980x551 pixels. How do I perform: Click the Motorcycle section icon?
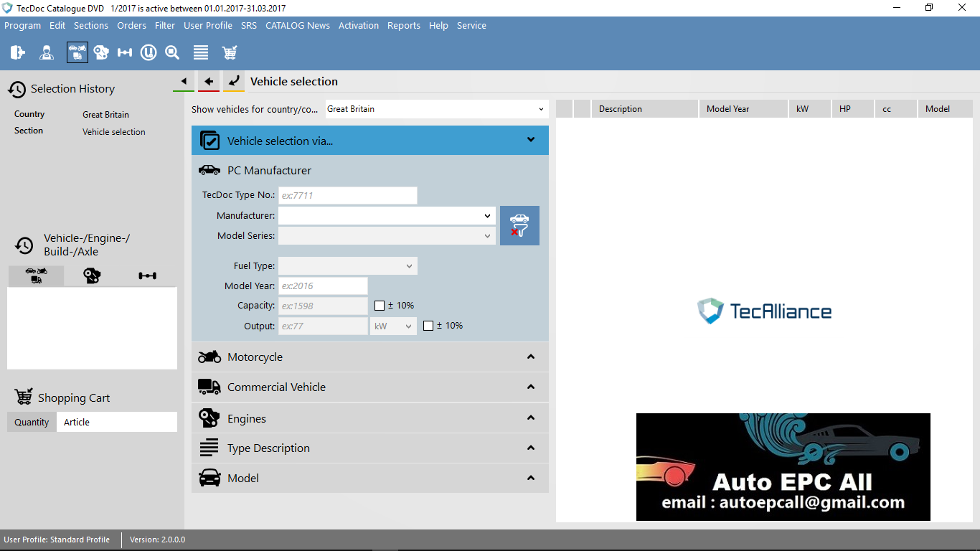(209, 357)
